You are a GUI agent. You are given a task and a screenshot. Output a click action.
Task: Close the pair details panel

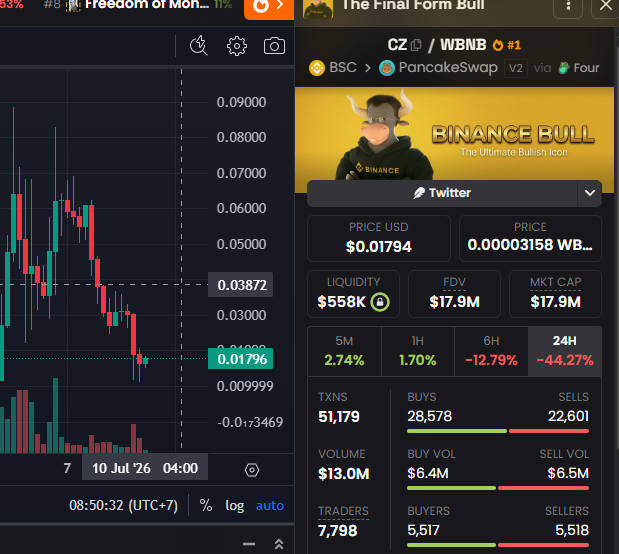(x=605, y=6)
